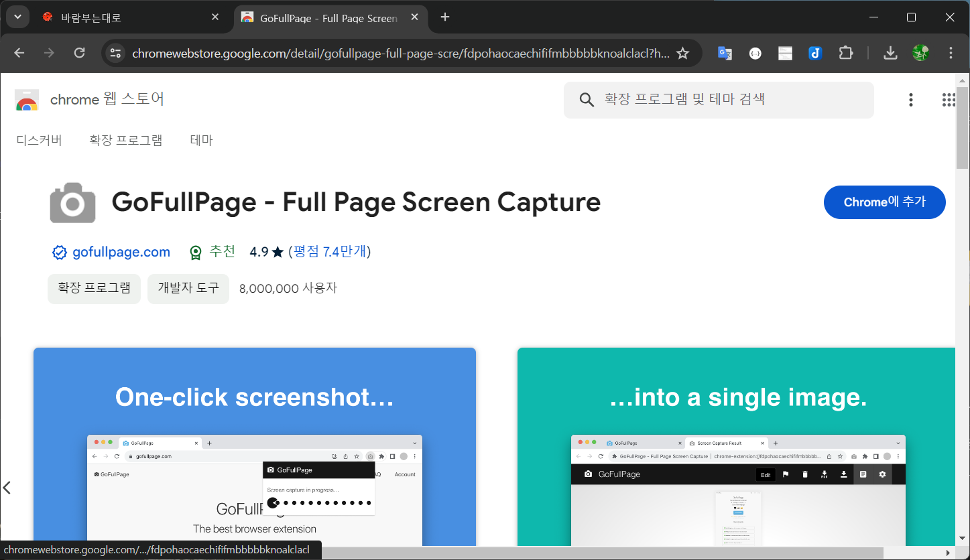Select the 개발자 도구 category chip
The height and width of the screenshot is (560, 970).
pyautogui.click(x=188, y=289)
